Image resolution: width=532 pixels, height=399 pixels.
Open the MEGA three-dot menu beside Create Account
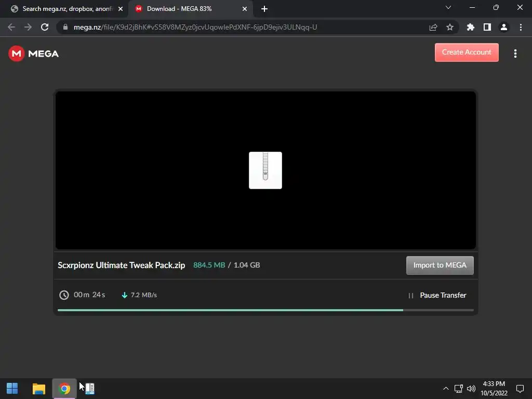tap(515, 54)
